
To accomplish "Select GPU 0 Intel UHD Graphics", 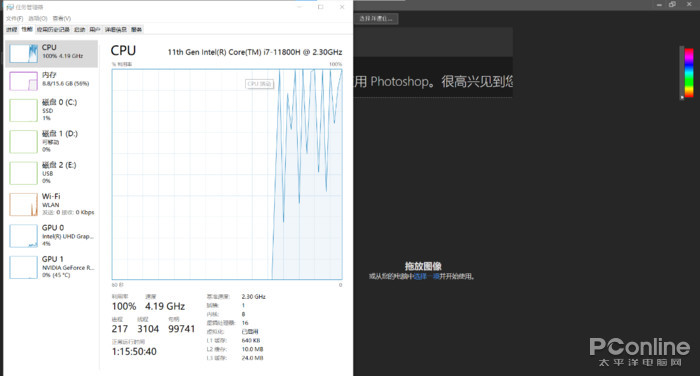I will pos(51,235).
